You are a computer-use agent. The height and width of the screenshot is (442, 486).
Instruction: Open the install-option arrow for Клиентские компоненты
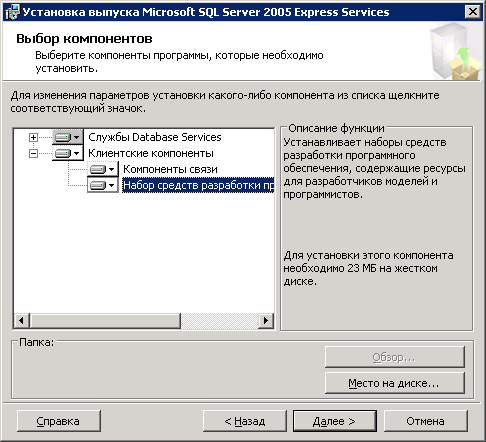pos(77,153)
